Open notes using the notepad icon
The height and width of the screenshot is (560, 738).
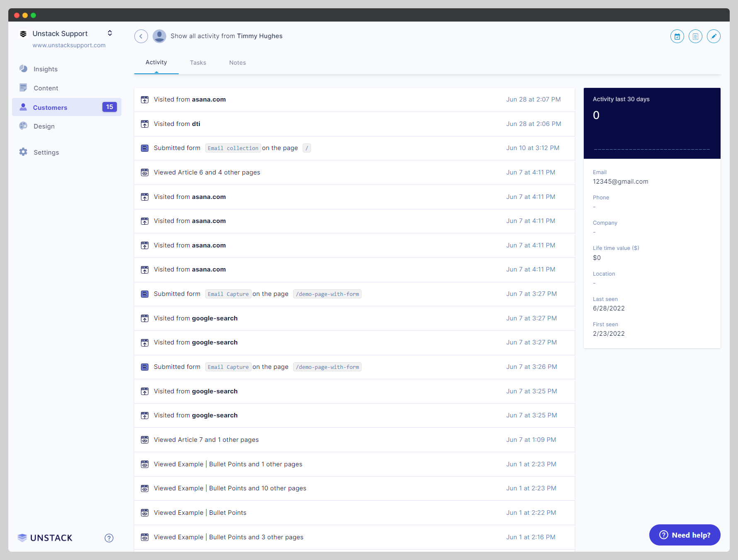point(695,36)
